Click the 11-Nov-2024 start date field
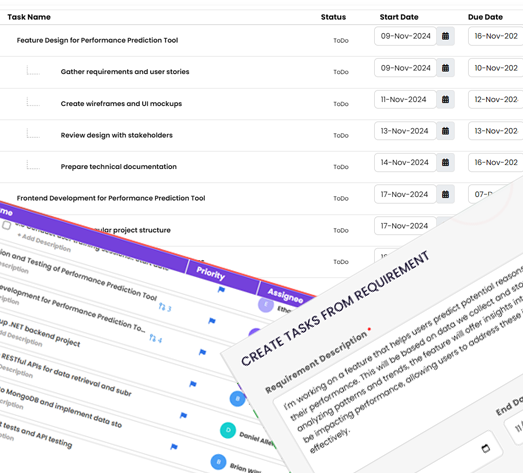The image size is (523, 473). click(405, 99)
